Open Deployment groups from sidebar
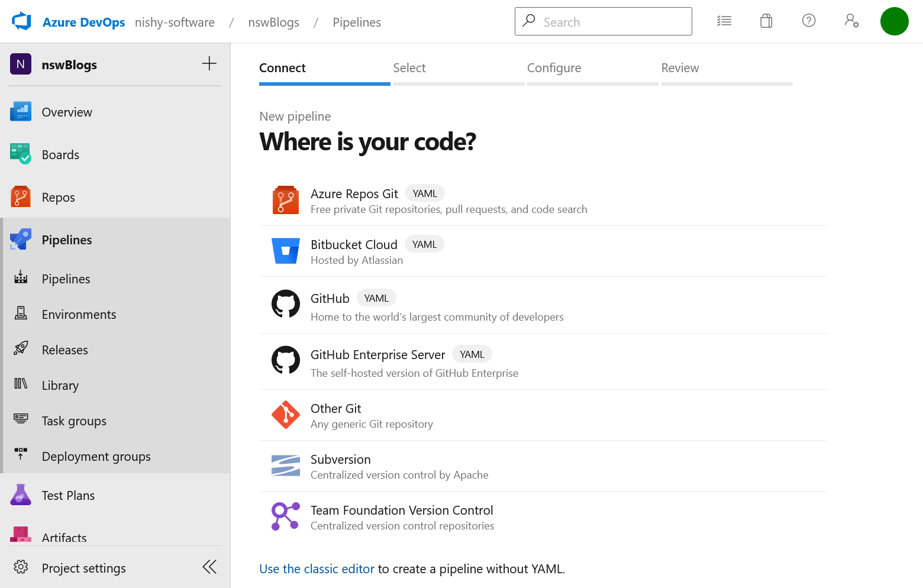Screen dimensions: 923x588 [x=96, y=456]
